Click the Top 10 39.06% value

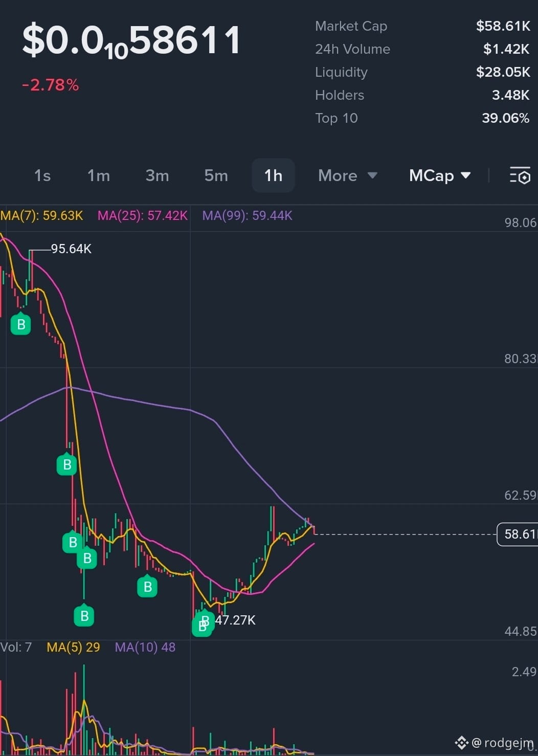click(x=505, y=118)
